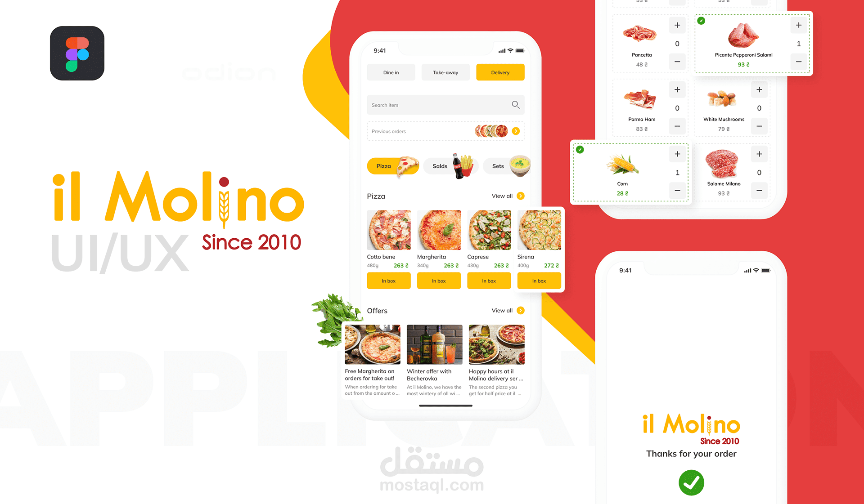
Task: Click the Free Margherita offer thumbnail
Action: tap(373, 347)
